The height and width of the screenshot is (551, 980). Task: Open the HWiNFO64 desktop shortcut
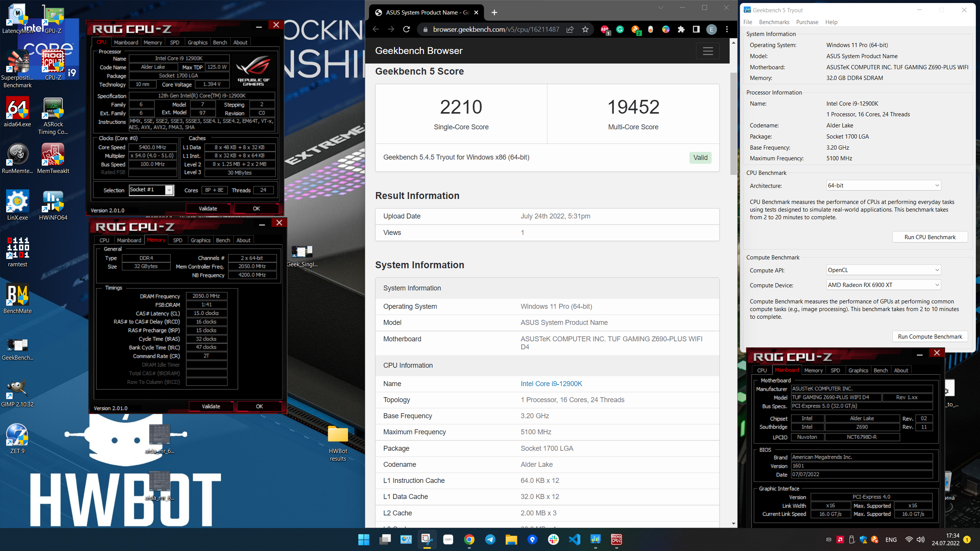coord(53,206)
